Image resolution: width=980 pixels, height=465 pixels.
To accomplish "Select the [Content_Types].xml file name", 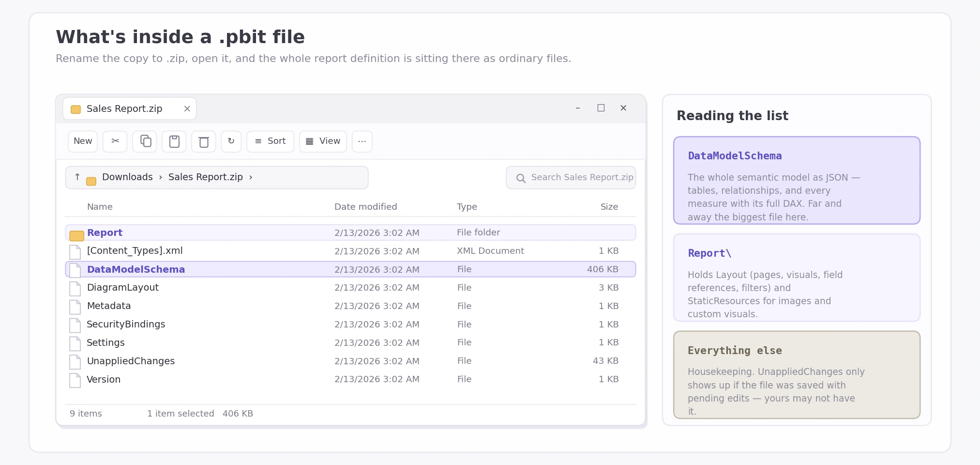I will tap(135, 251).
